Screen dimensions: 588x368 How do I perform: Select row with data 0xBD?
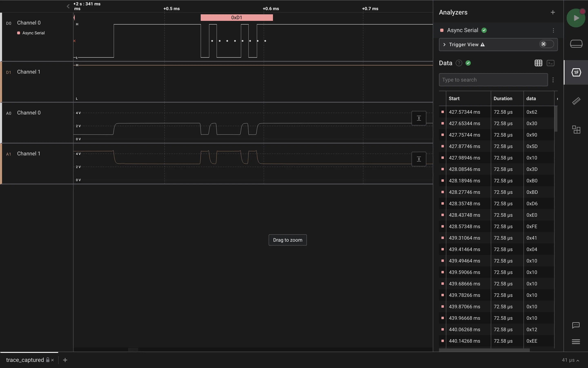pos(496,192)
